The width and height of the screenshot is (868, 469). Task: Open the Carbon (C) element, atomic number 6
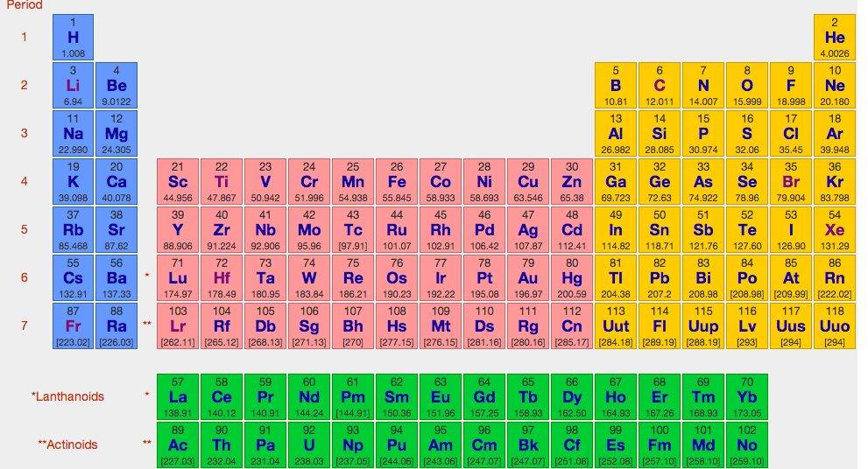(x=660, y=86)
